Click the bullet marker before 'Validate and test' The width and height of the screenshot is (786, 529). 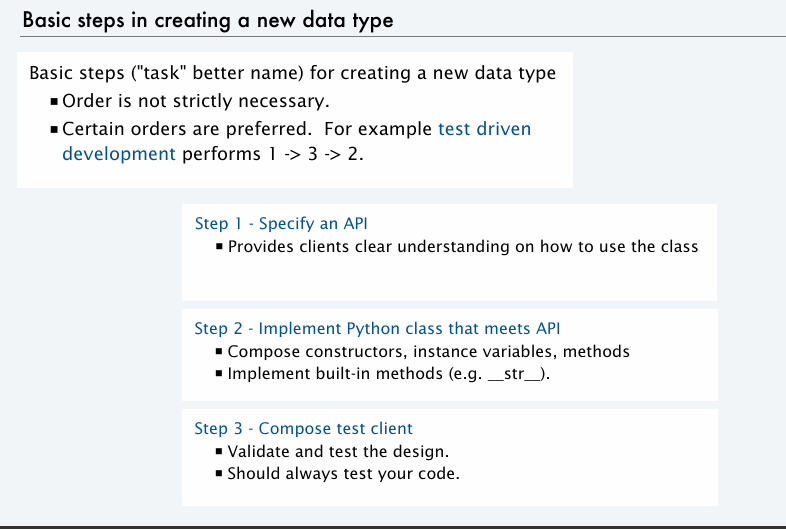click(x=219, y=451)
